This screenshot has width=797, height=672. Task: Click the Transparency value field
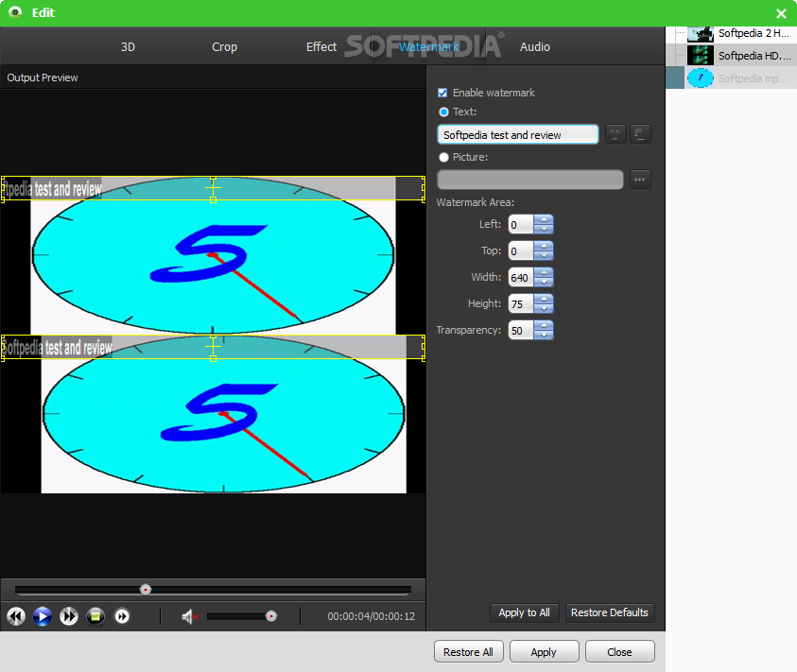click(x=521, y=330)
